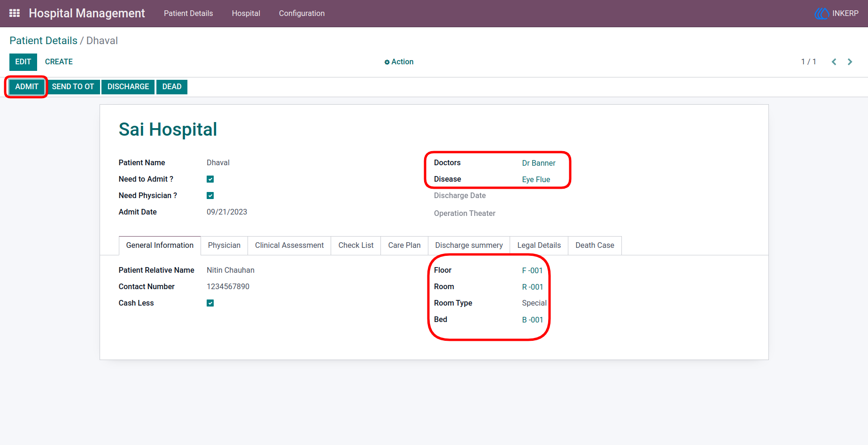Switch to the Discharge summery tab
Viewport: 868px width, 445px height.
point(469,246)
